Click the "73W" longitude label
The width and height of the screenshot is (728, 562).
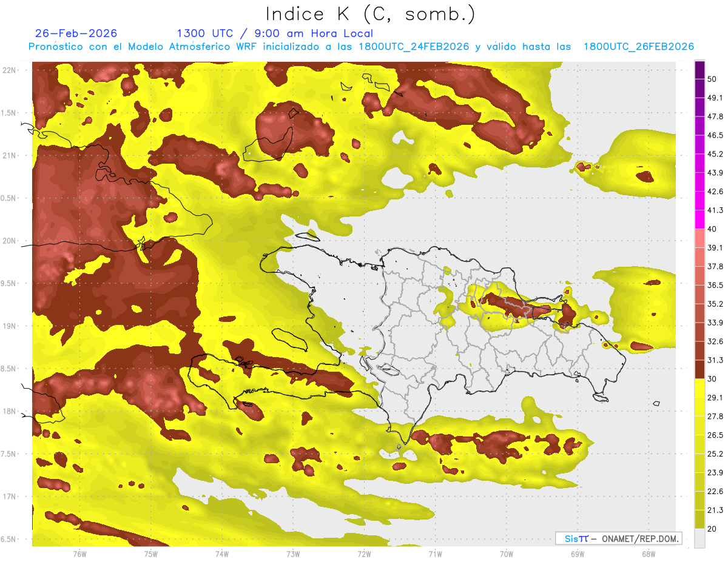click(292, 554)
